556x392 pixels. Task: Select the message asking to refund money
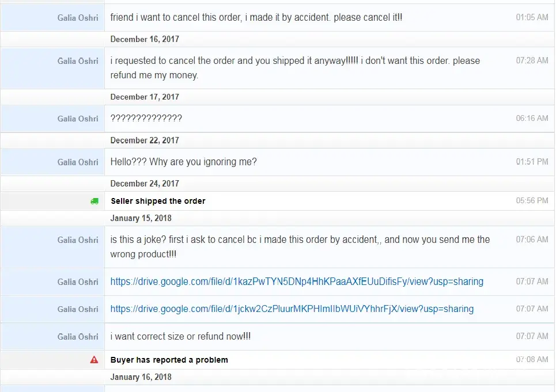pos(294,68)
